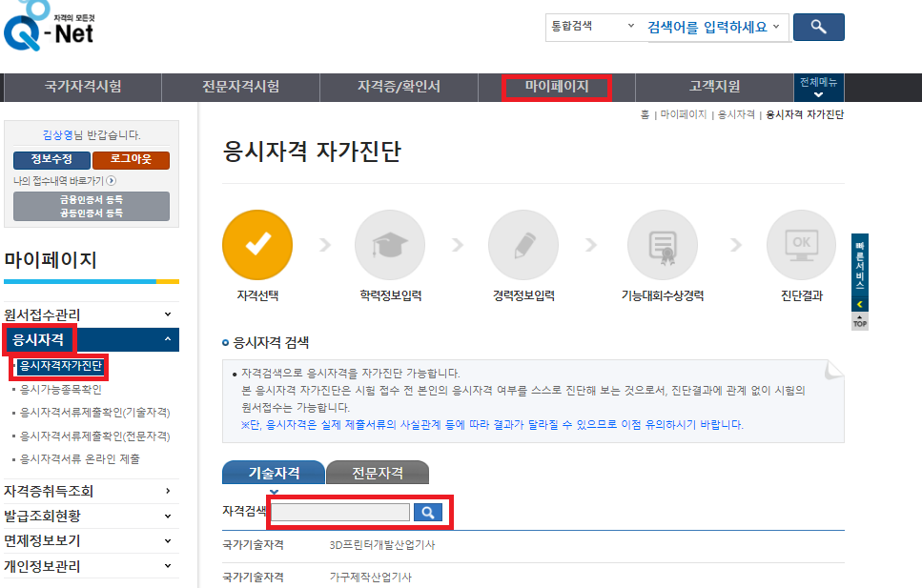Click the 진단결과 OK step icon

[801, 245]
